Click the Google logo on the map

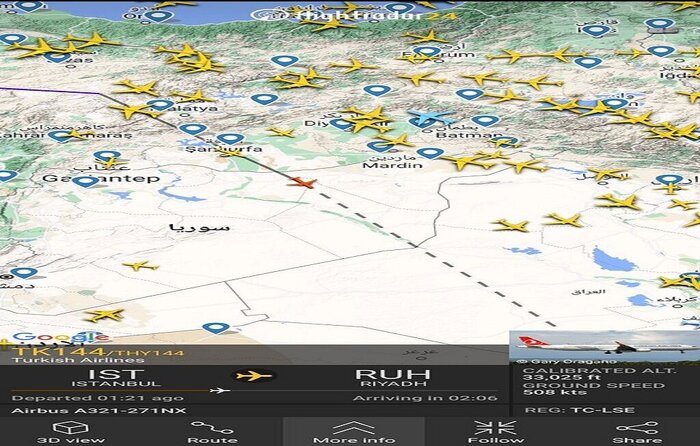click(x=45, y=337)
